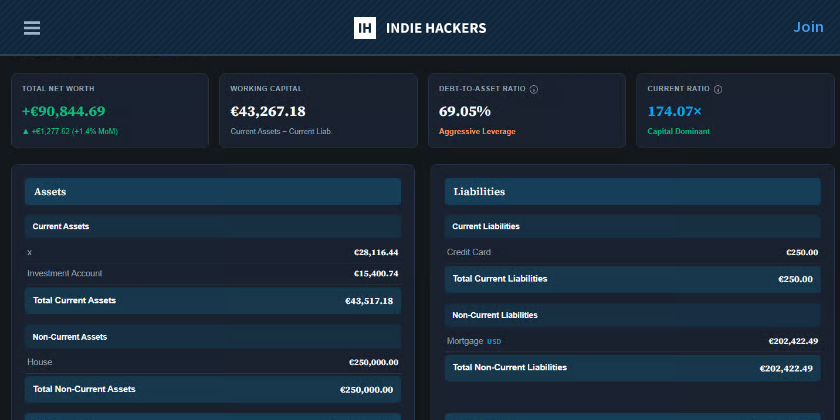Image resolution: width=840 pixels, height=420 pixels.
Task: Click the DEBT-TO-ASSET RATIO card title
Action: click(482, 89)
